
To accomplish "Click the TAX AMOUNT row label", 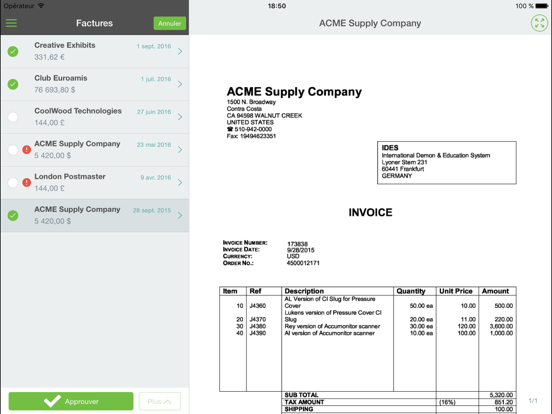I will [304, 402].
